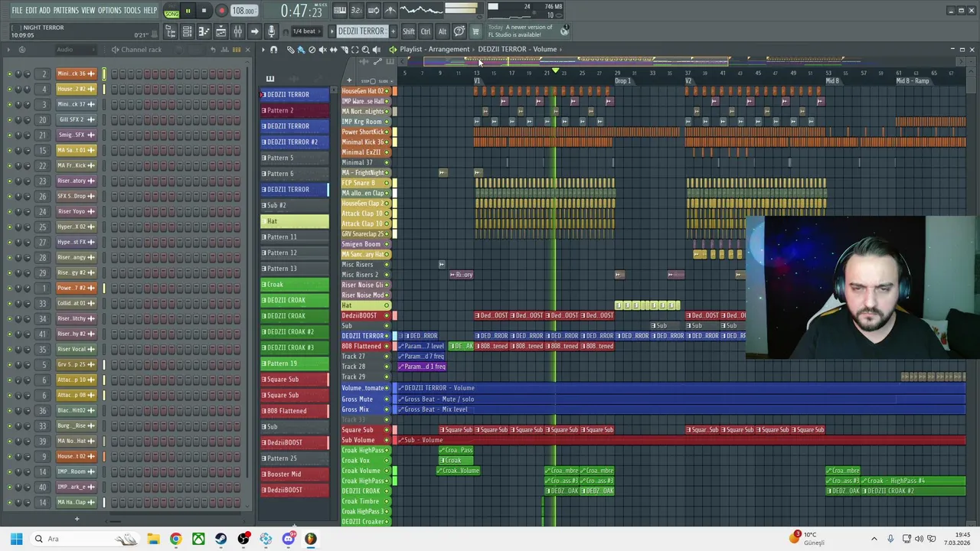980x551 pixels.
Task: Add new pattern with plus button
Action: pos(392,31)
